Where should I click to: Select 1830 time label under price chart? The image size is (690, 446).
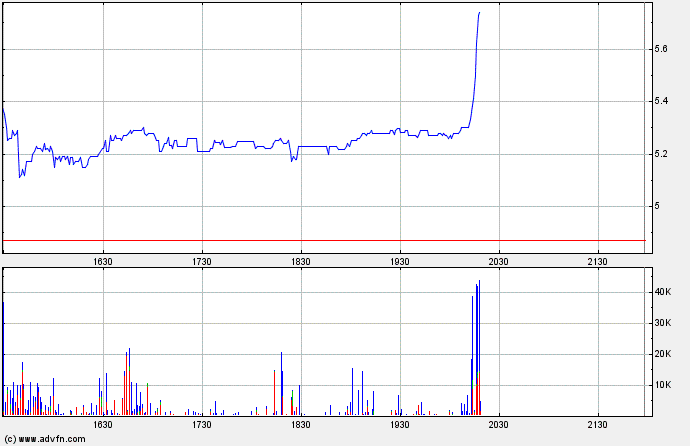(x=300, y=260)
